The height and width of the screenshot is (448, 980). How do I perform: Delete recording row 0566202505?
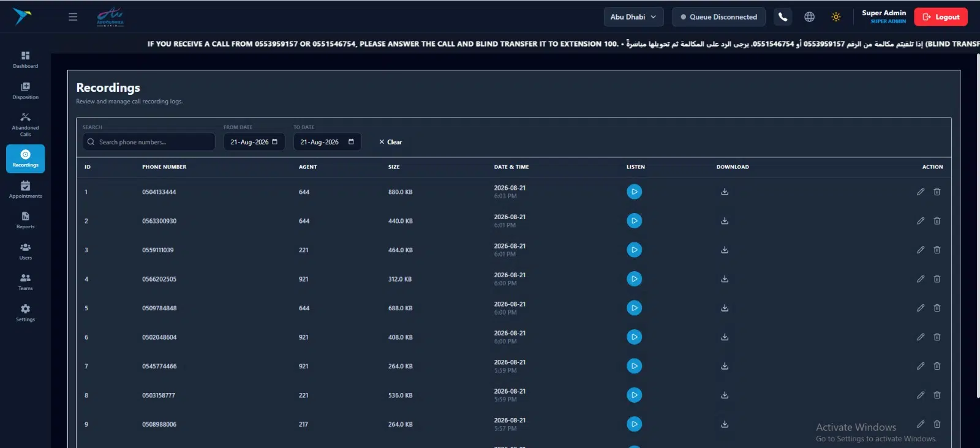point(937,278)
